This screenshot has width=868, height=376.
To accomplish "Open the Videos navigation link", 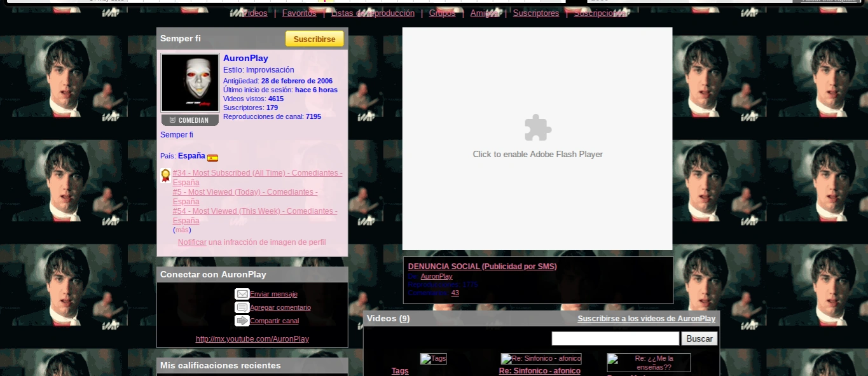I will (x=255, y=13).
